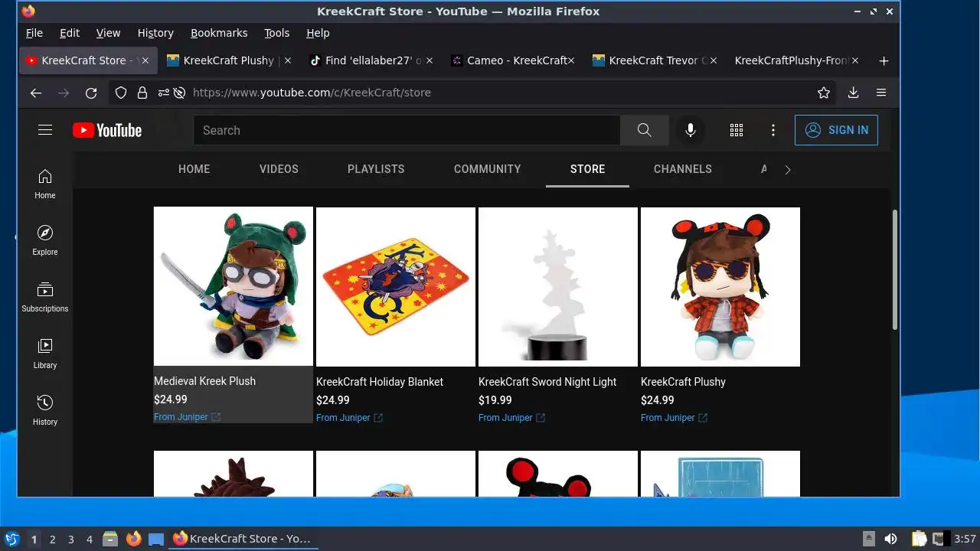Open the Sword Night Light product image
Viewport: 980px width, 551px height.
tap(558, 287)
